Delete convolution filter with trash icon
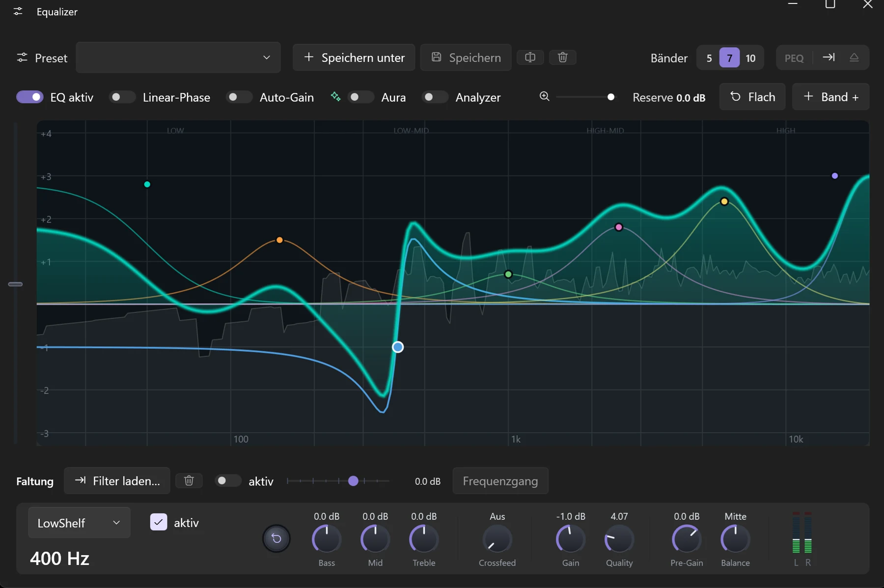This screenshot has height=588, width=884. (x=189, y=480)
